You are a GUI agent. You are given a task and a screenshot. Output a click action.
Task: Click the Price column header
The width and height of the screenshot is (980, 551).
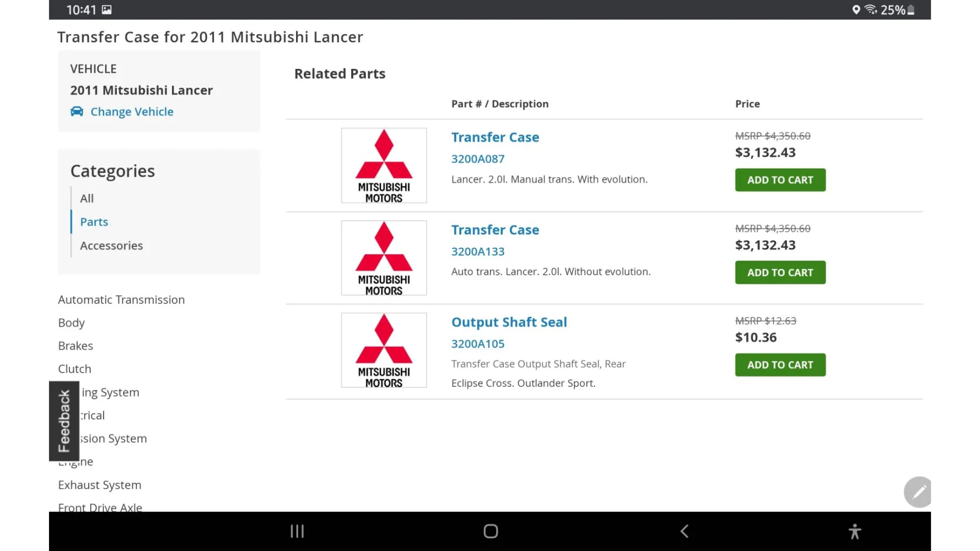747,104
